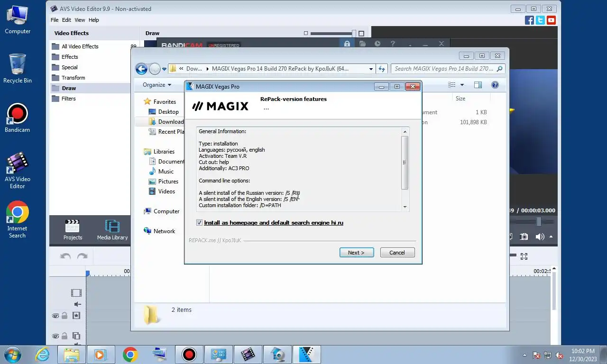Click overlay track icon on timeline
The image size is (607, 364).
[x=76, y=336]
